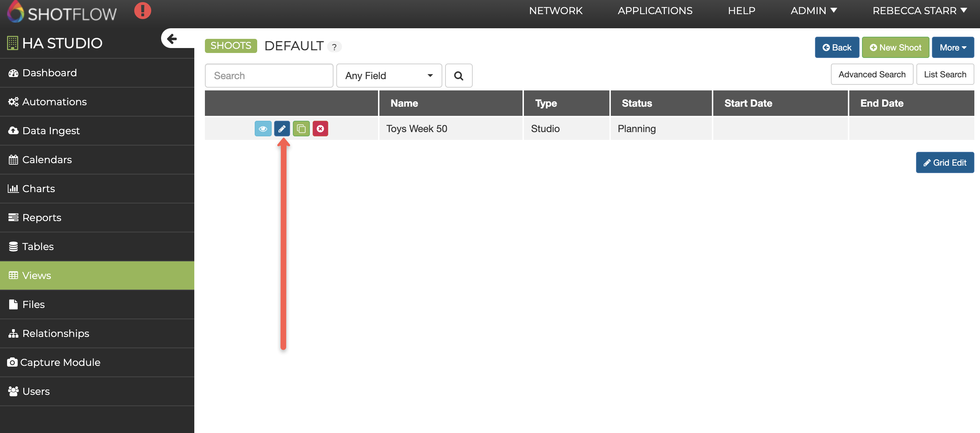Click the pencil edit icon for Toys Week 50
The width and height of the screenshot is (980, 433).
tap(282, 129)
